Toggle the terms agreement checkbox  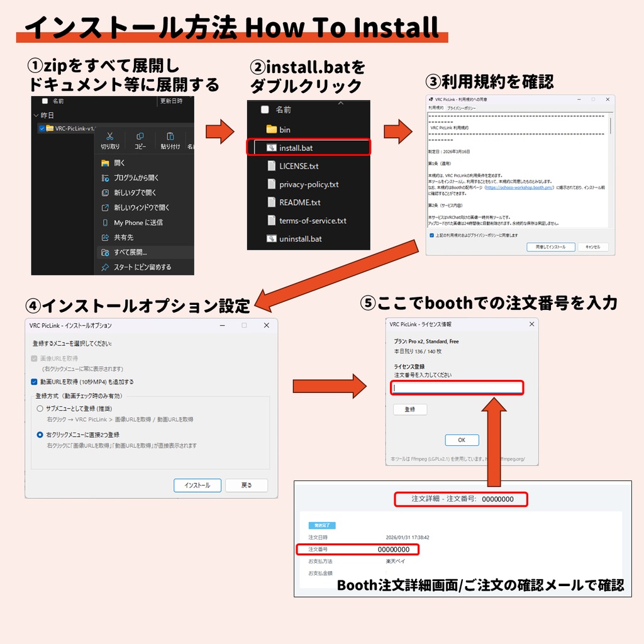pos(431,235)
